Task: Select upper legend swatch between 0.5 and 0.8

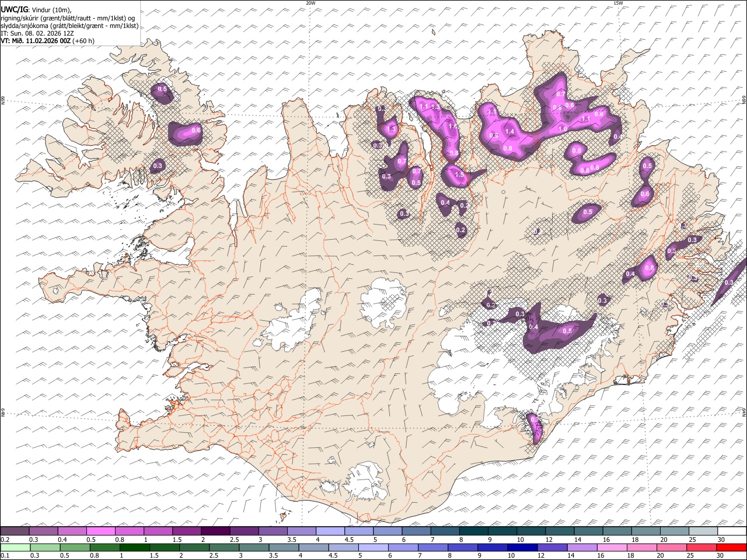Action: click(x=100, y=531)
